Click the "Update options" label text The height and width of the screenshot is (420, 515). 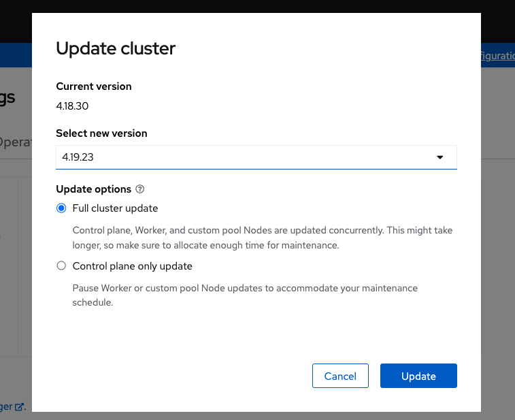coord(93,189)
